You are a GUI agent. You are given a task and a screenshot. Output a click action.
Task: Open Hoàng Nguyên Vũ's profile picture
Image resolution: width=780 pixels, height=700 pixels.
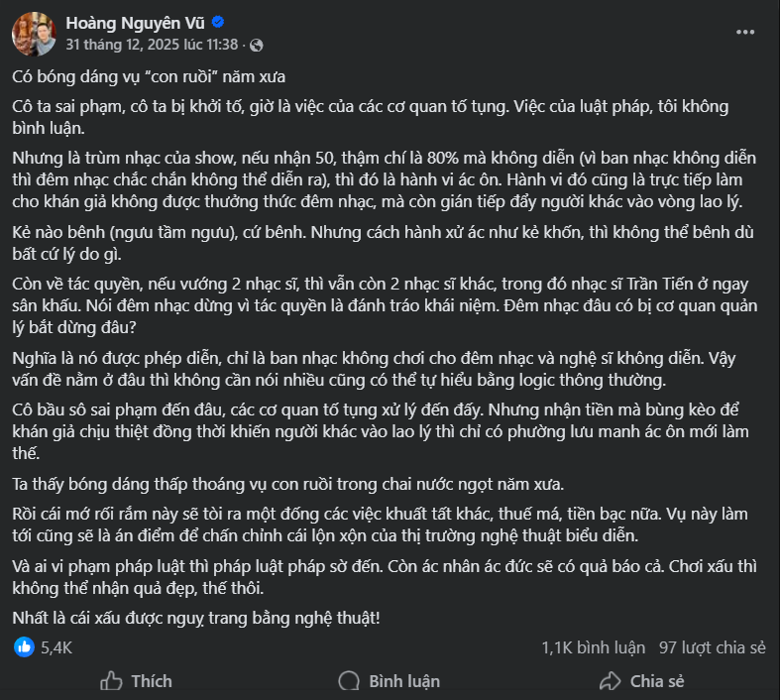34,33
